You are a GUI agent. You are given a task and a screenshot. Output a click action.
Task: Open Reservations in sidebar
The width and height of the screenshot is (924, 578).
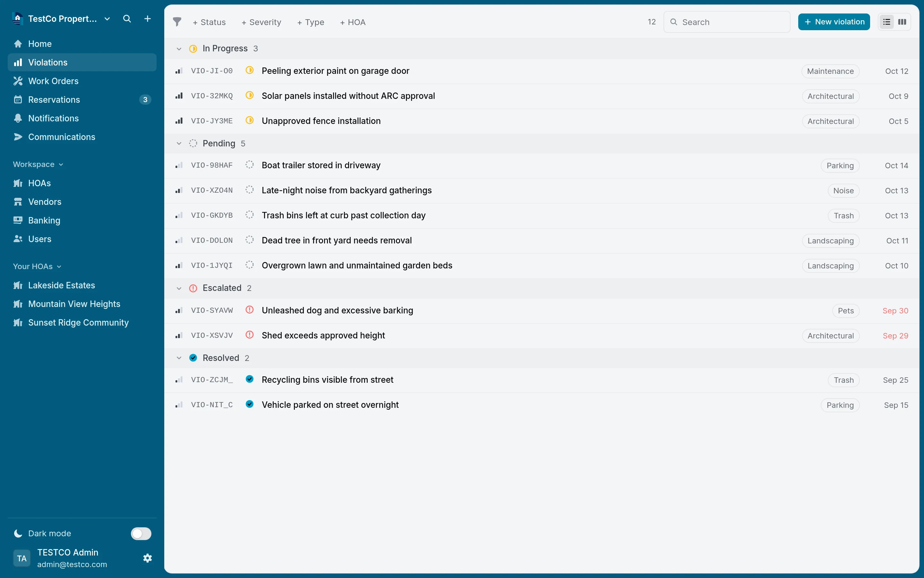(x=82, y=100)
